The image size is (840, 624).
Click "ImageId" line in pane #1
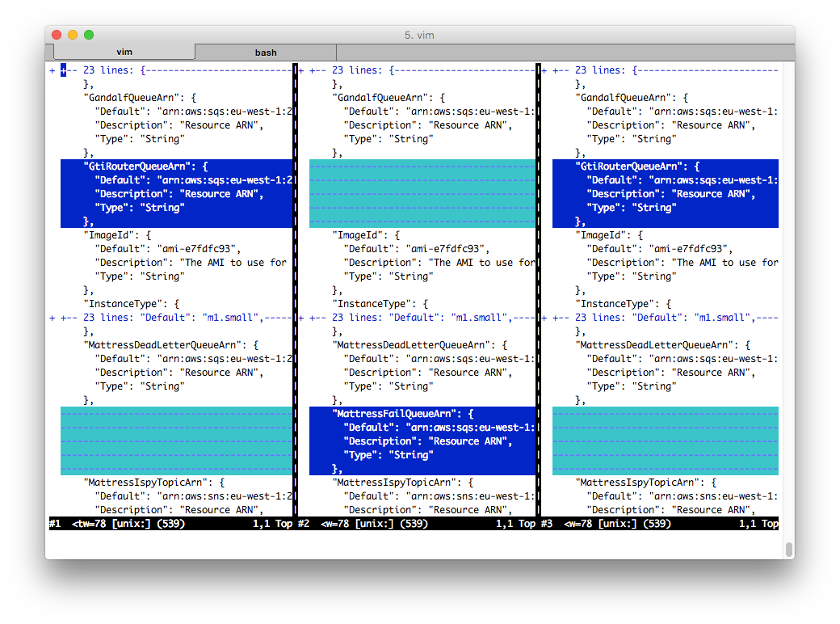point(117,235)
